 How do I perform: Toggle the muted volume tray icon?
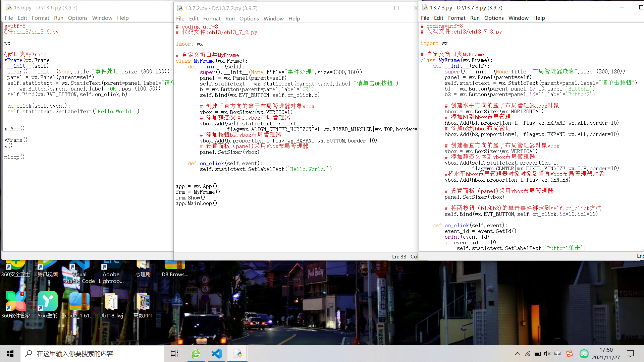[547, 354]
